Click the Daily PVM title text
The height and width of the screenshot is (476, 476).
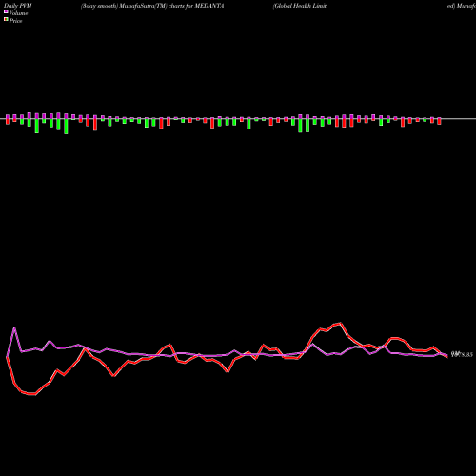[18, 6]
